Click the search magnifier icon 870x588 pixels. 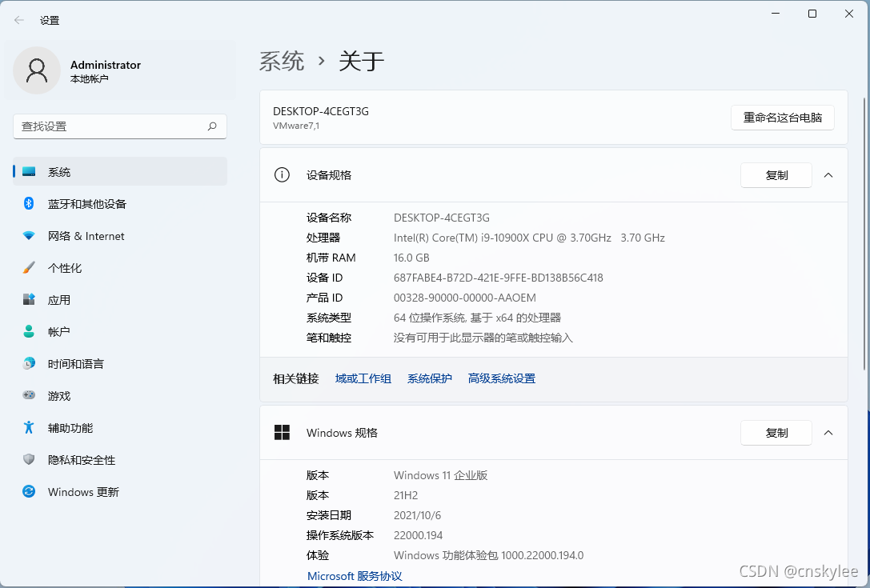tap(212, 126)
